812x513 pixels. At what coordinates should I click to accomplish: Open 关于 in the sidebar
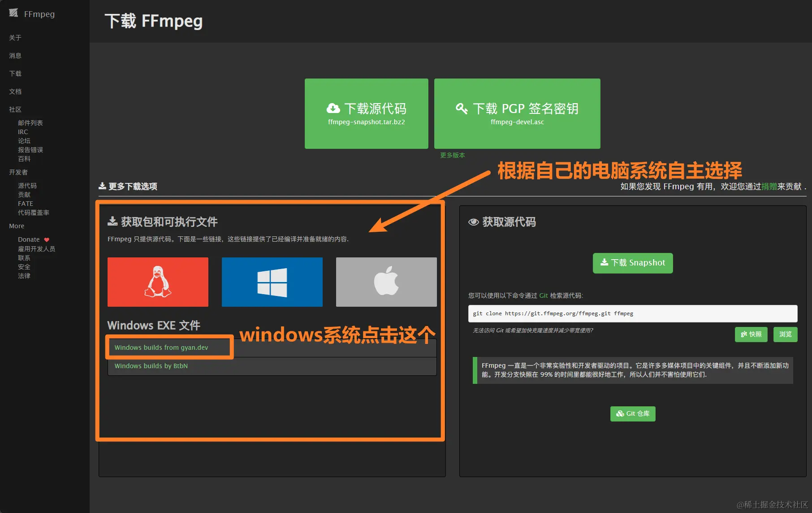click(15, 38)
